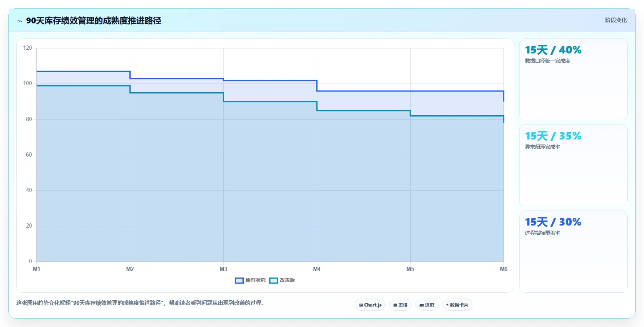Click the 改善后 legend label

pos(287,280)
